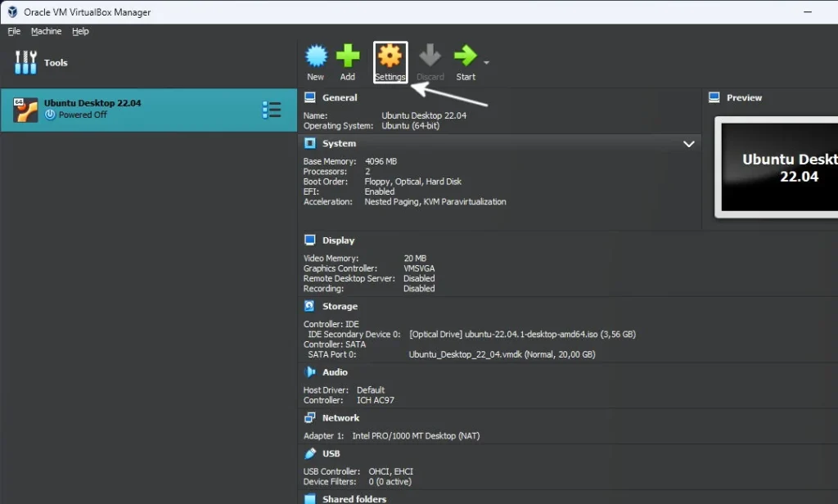Open the General settings heading link
Screen dimensions: 838x504
pyautogui.click(x=340, y=97)
